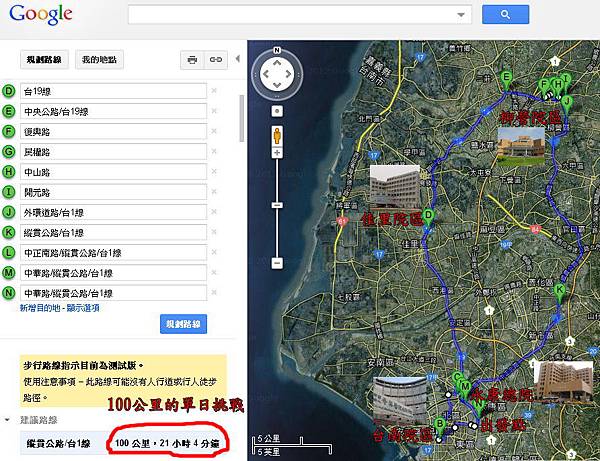Open the 我的地點 tab

(x=99, y=60)
